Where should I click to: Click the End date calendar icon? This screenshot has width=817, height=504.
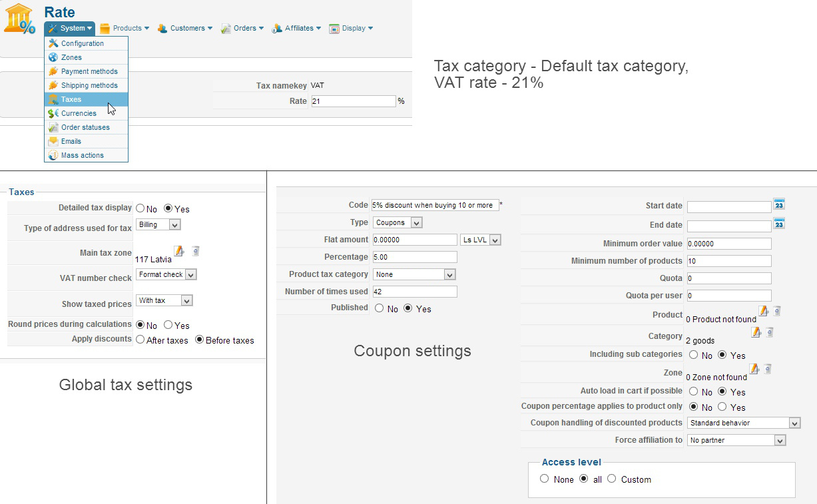tap(779, 224)
